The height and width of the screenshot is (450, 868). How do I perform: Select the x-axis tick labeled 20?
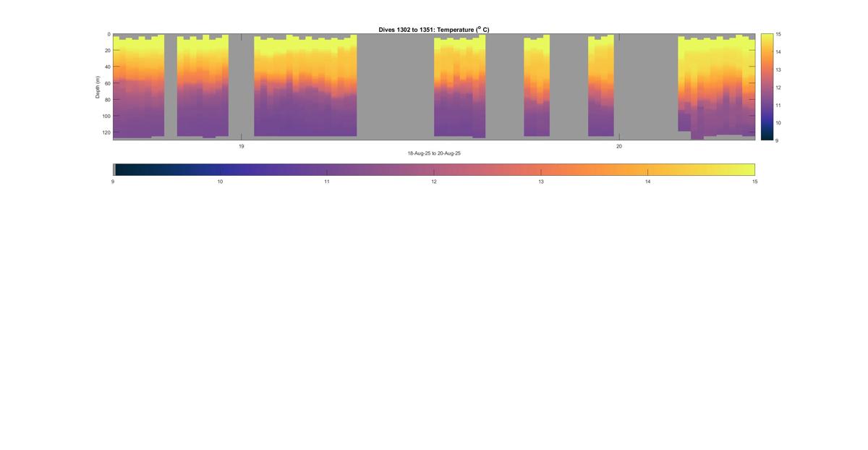(x=619, y=146)
